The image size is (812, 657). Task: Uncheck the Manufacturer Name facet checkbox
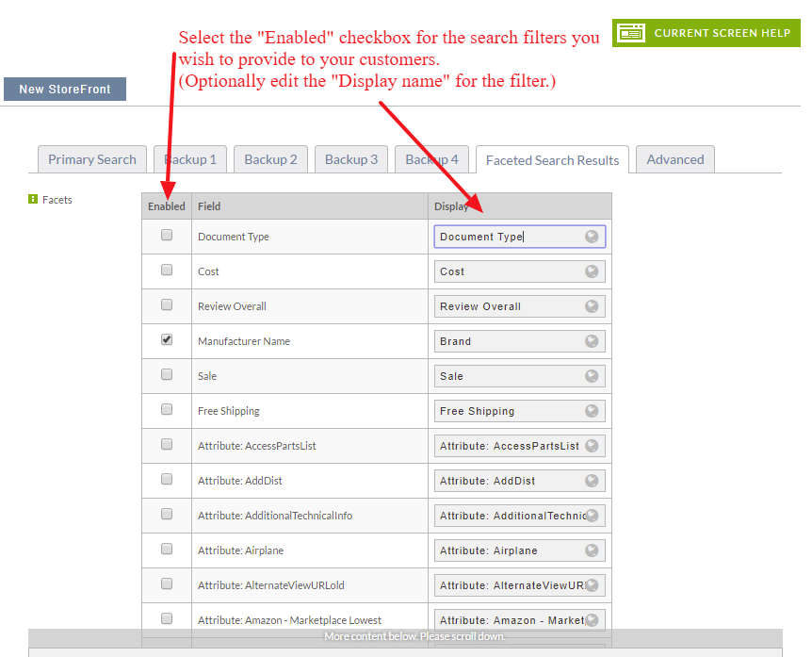(x=167, y=339)
